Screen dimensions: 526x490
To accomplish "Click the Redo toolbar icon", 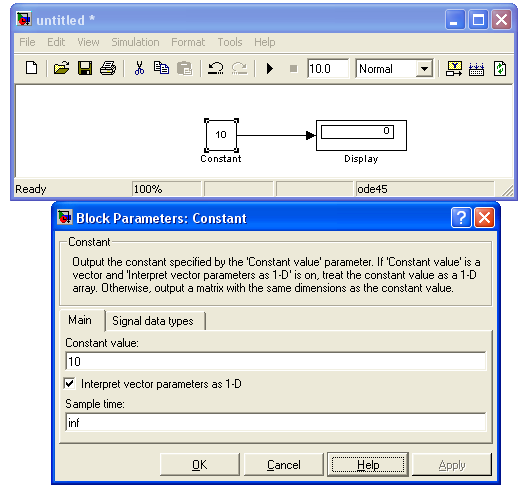I will (239, 68).
